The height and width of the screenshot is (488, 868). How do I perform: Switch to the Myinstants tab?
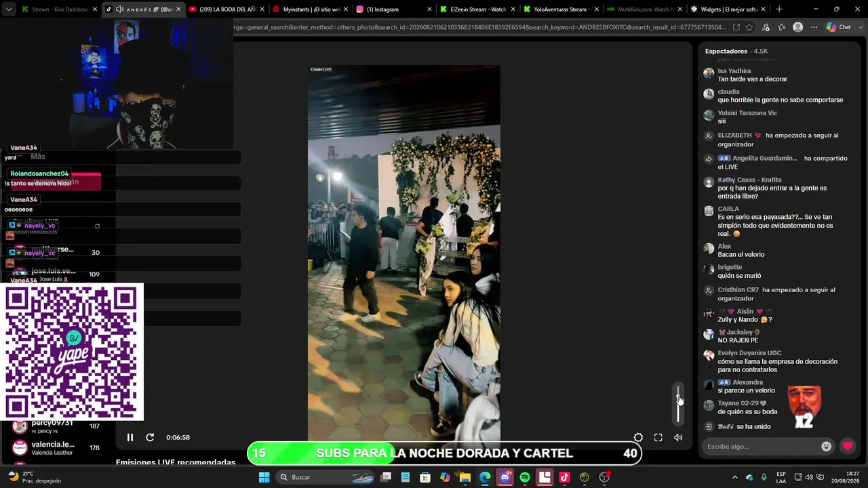309,9
